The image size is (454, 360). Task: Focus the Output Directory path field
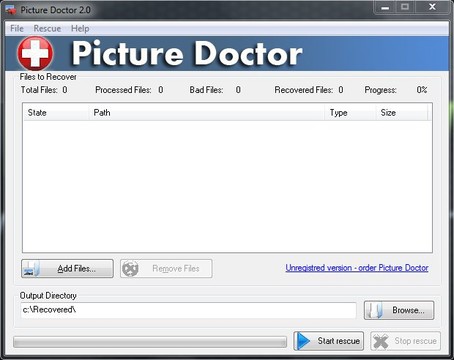click(188, 310)
